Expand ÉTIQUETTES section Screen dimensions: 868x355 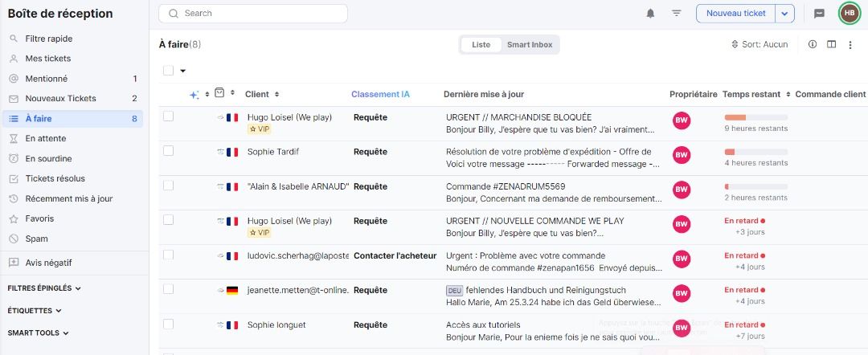click(x=35, y=311)
